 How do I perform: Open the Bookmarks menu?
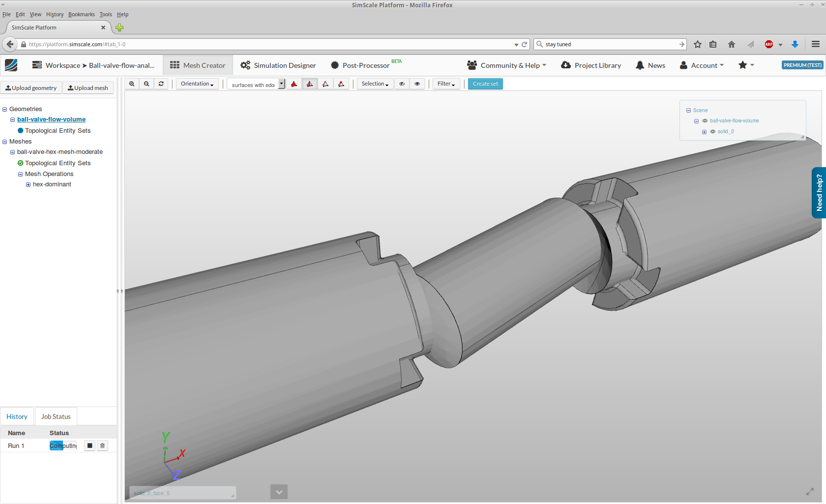tap(81, 14)
